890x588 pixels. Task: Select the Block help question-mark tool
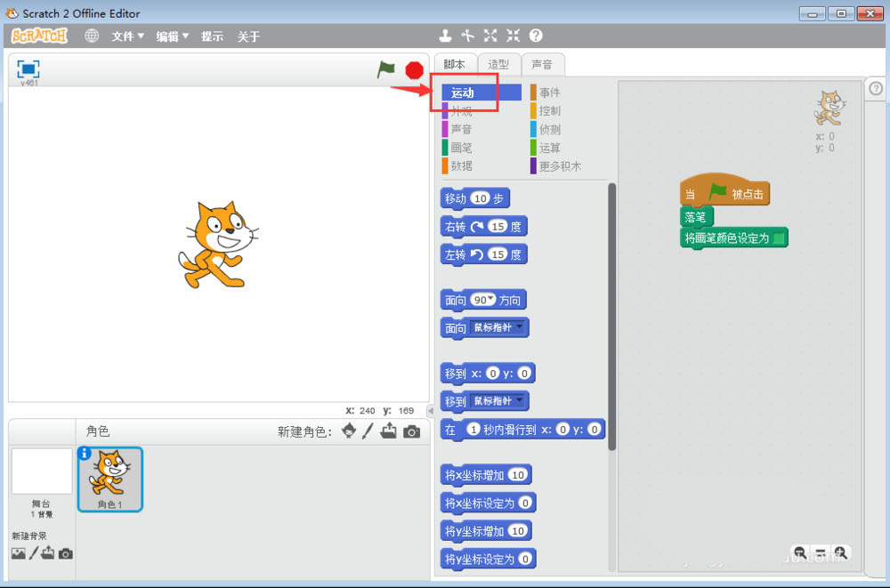[x=536, y=36]
